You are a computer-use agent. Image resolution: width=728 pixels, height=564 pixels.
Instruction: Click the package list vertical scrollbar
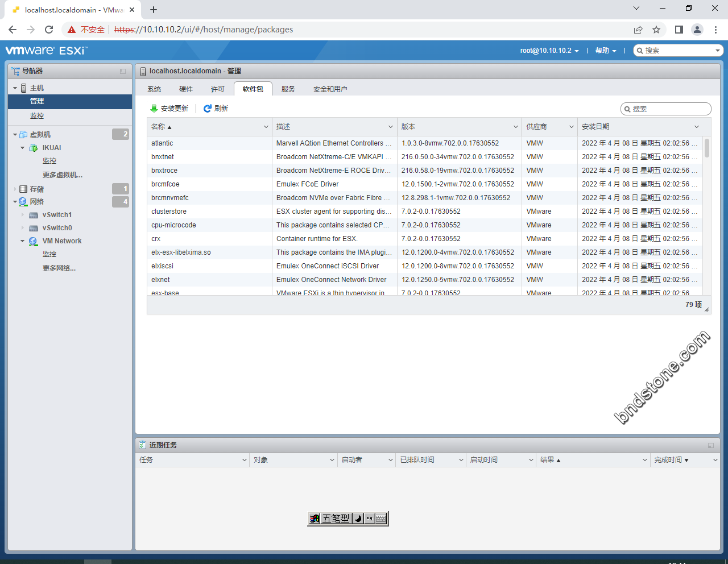click(707, 148)
